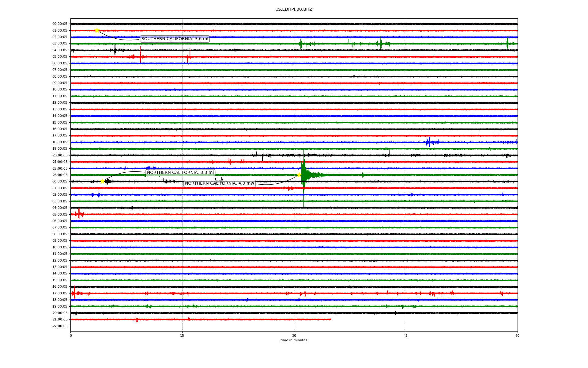588x368 pixels.
Task: Click the NORTHERN CALIFORNIA, 3.3 ml annotation
Action: click(180, 173)
